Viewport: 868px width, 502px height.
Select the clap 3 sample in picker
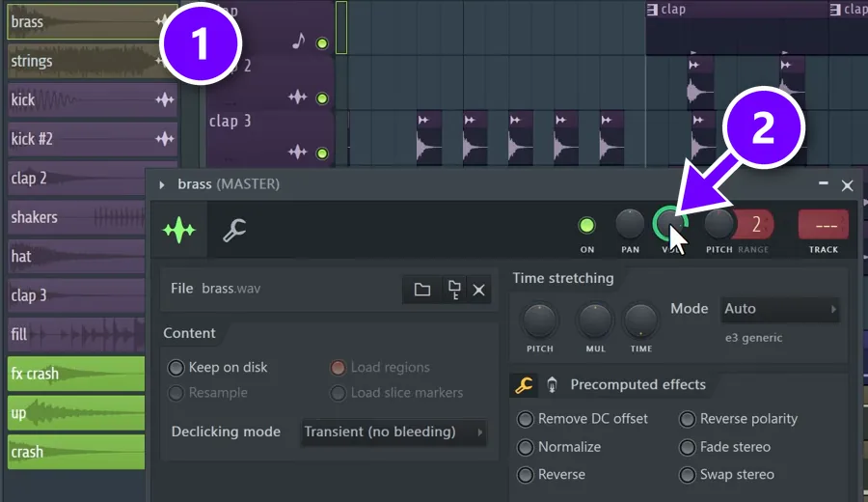[x=76, y=295]
